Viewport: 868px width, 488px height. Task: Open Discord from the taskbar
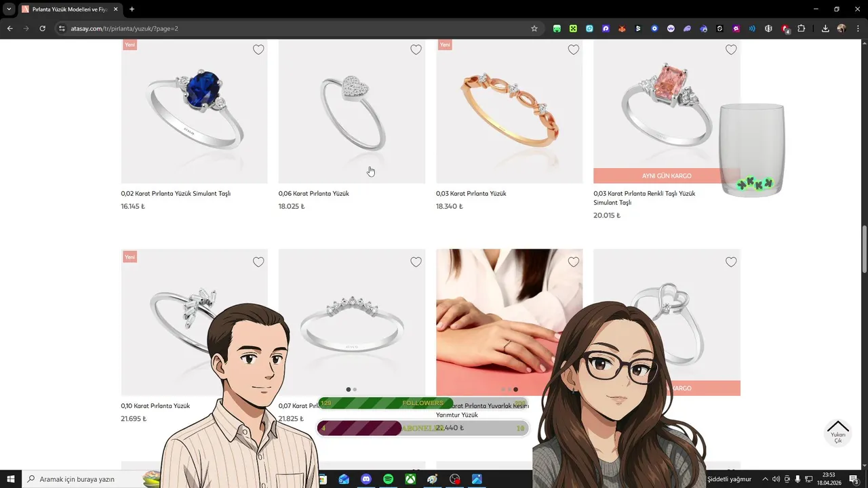pyautogui.click(x=366, y=479)
